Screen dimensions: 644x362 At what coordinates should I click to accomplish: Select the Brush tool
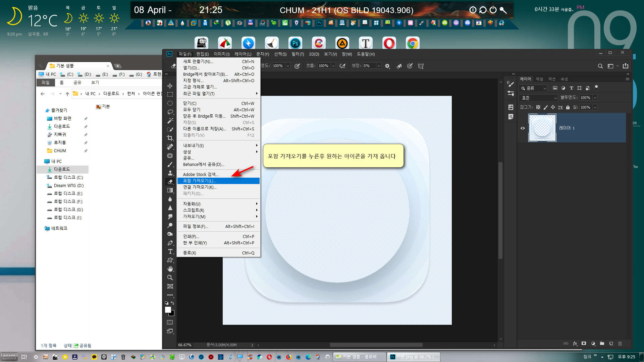[x=170, y=164]
